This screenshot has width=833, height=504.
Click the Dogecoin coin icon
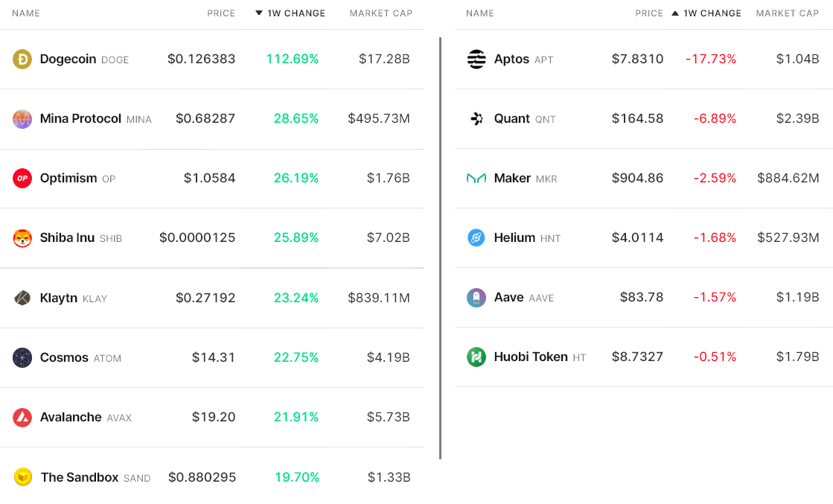pyautogui.click(x=22, y=59)
